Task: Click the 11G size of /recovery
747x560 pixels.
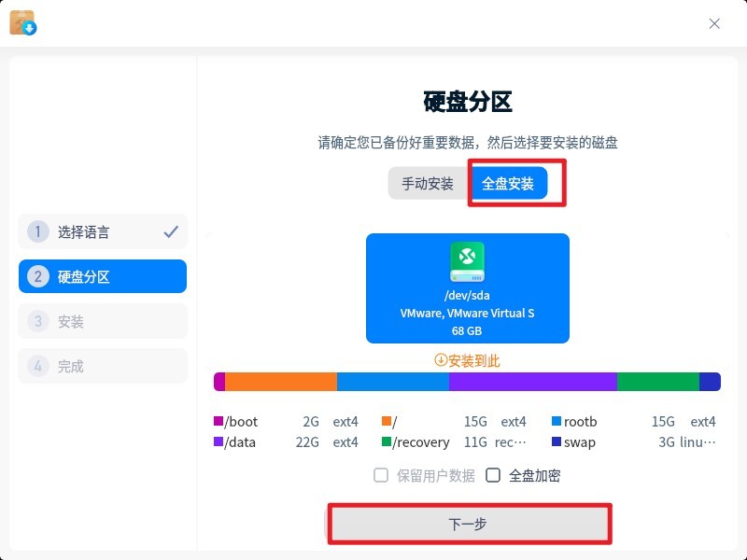Action: pyautogui.click(x=475, y=442)
